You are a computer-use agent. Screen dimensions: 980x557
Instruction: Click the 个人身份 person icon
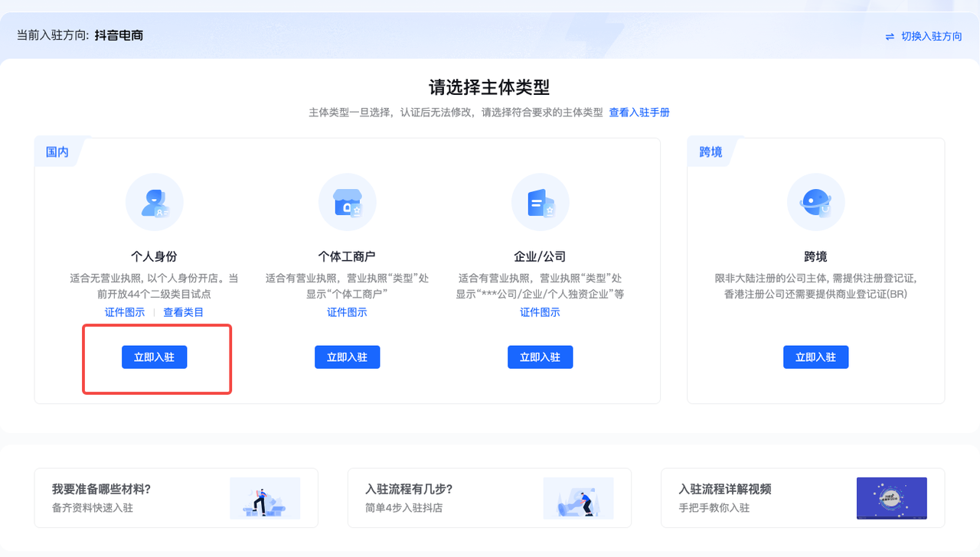[155, 202]
